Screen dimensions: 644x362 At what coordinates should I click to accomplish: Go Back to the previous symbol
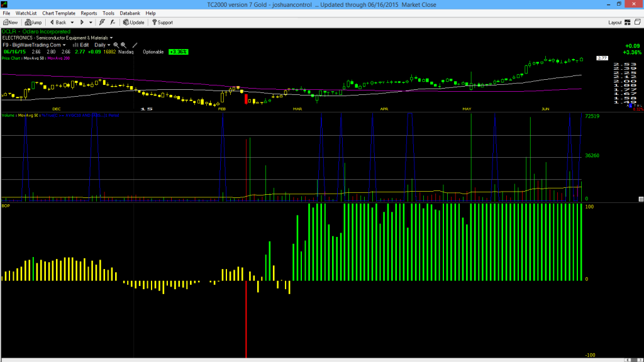(x=58, y=23)
